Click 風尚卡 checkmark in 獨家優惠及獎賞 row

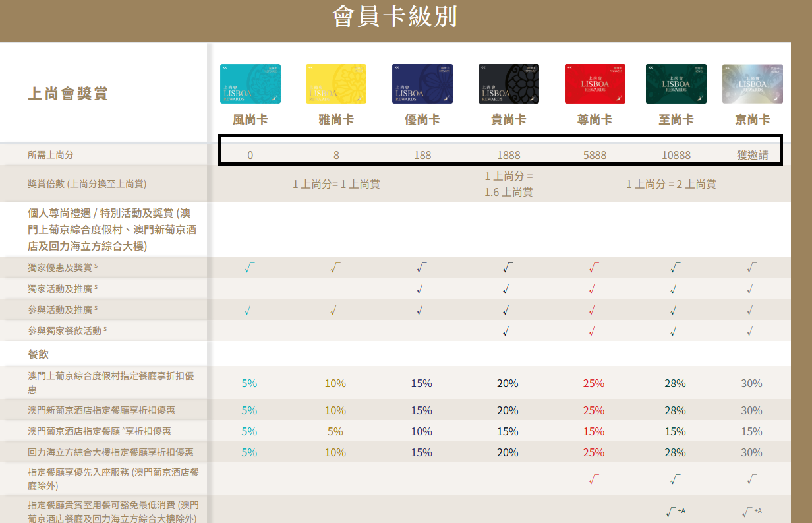pos(249,268)
